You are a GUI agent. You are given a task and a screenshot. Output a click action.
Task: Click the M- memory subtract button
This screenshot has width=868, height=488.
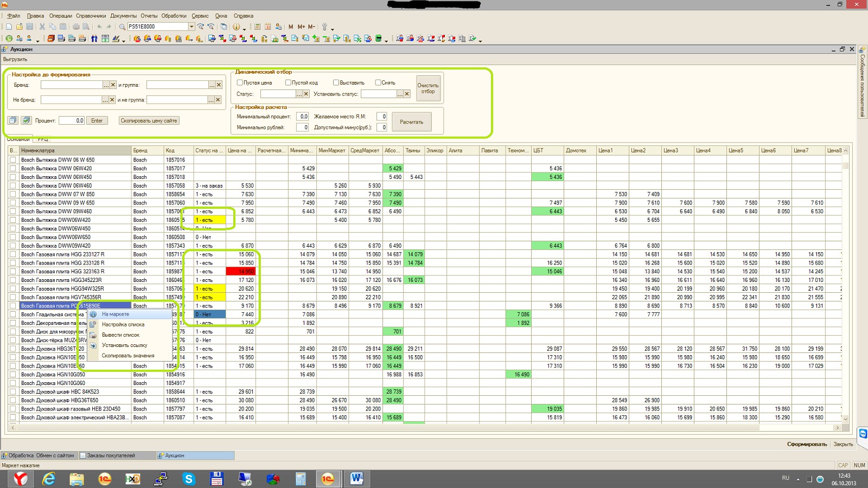(x=311, y=27)
